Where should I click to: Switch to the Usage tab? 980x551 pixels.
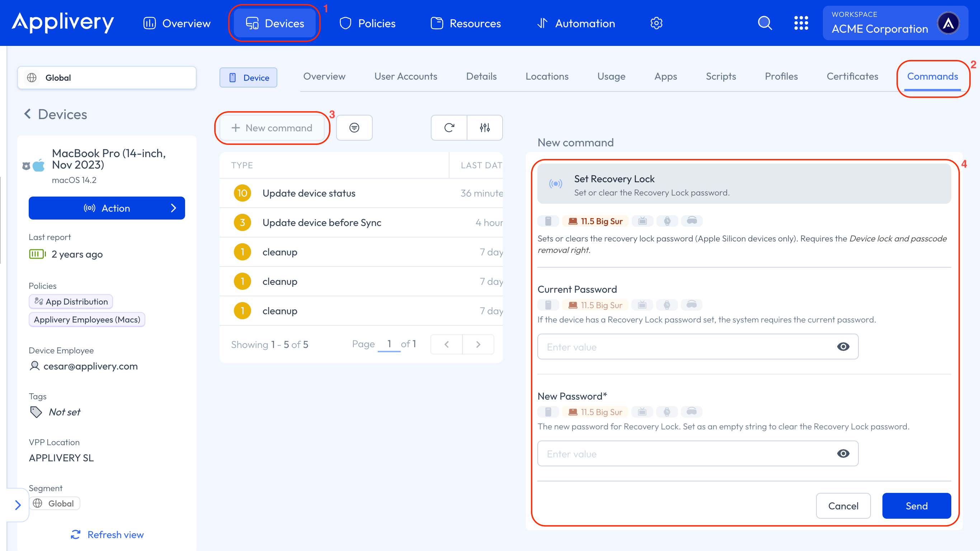tap(611, 76)
